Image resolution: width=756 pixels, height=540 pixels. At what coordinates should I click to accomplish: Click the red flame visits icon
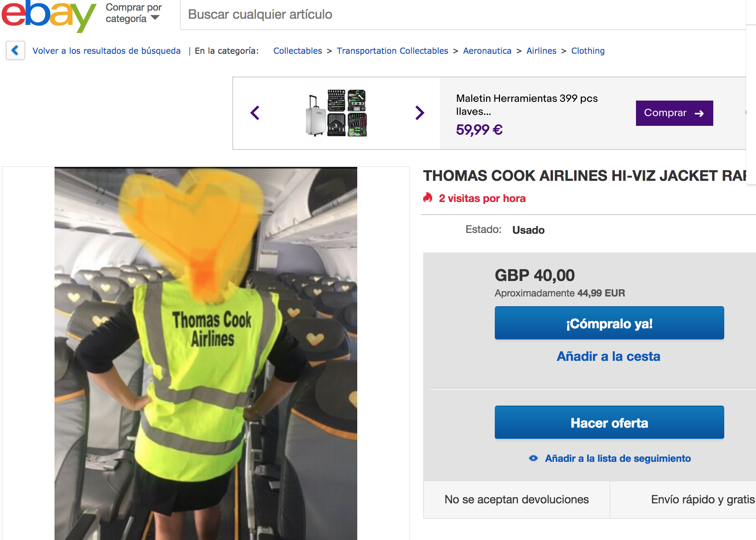428,198
